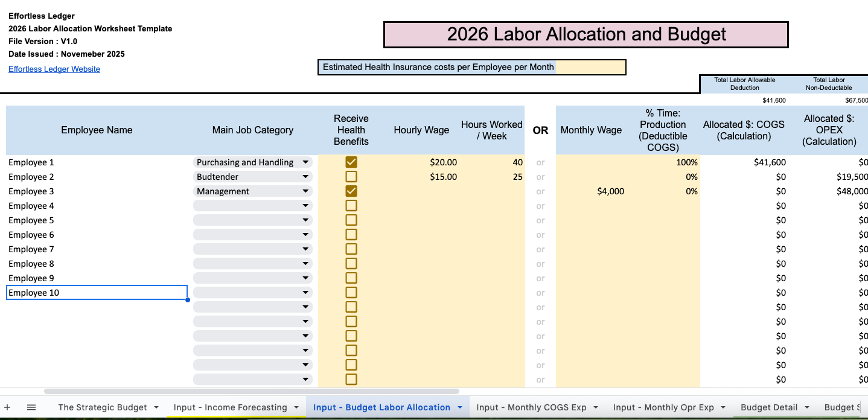Uncheck health benefits for Employee 1
868x420 pixels.
coord(351,162)
